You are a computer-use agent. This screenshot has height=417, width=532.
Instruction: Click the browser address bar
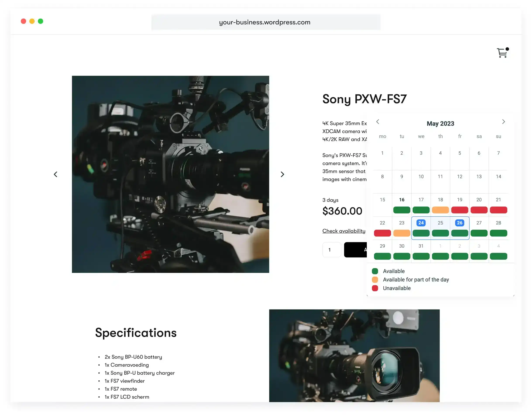(x=266, y=22)
